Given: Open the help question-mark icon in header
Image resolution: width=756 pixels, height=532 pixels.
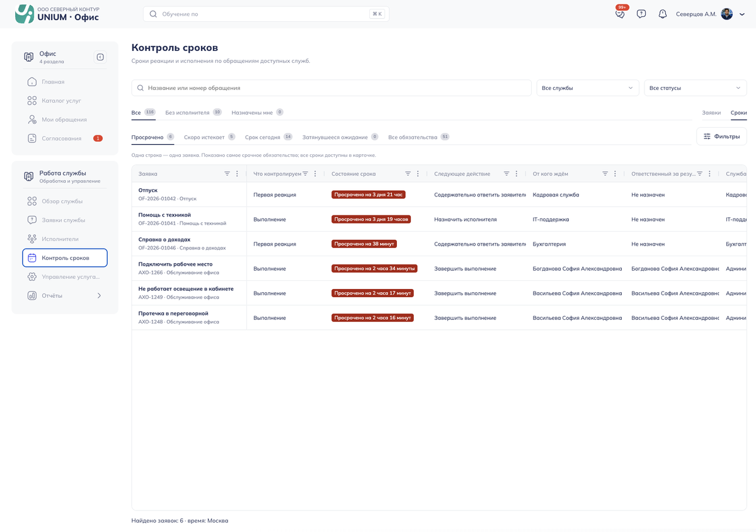Looking at the screenshot, I should point(641,14).
